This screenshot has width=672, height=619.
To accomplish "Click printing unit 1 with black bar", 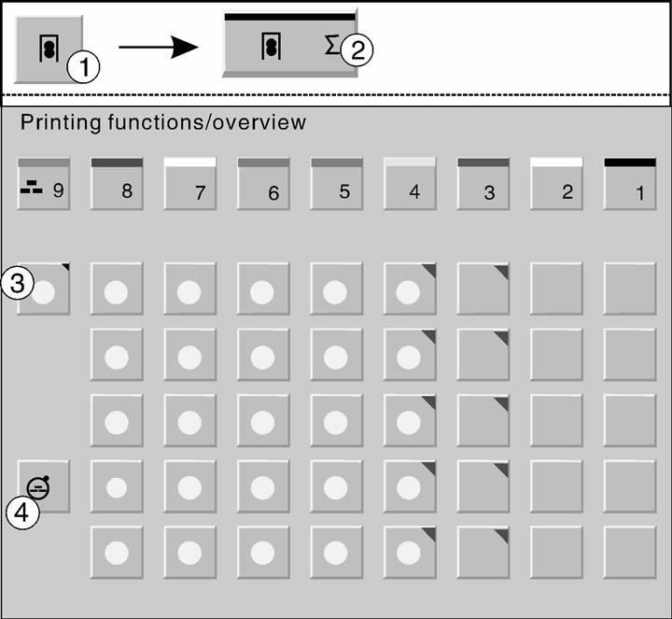I will 630,184.
